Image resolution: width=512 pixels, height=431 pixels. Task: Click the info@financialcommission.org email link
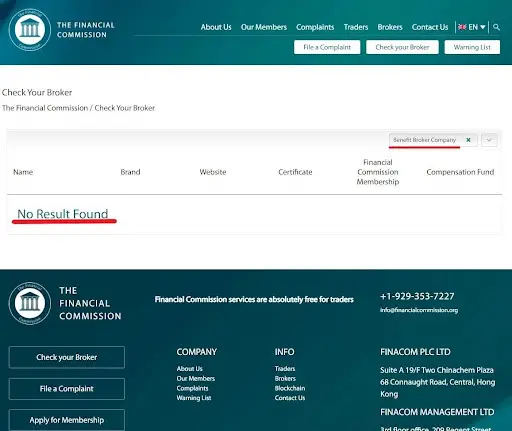419,310
